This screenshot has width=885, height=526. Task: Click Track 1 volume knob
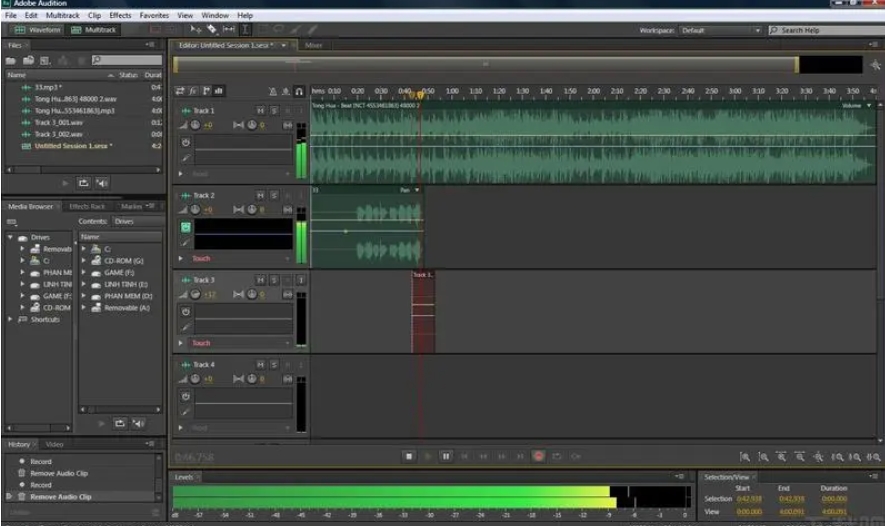coord(195,125)
